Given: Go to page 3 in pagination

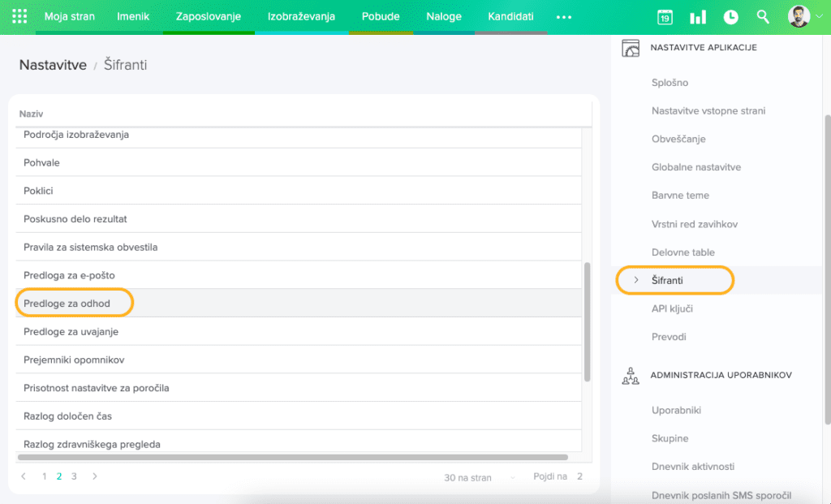Looking at the screenshot, I should 74,476.
